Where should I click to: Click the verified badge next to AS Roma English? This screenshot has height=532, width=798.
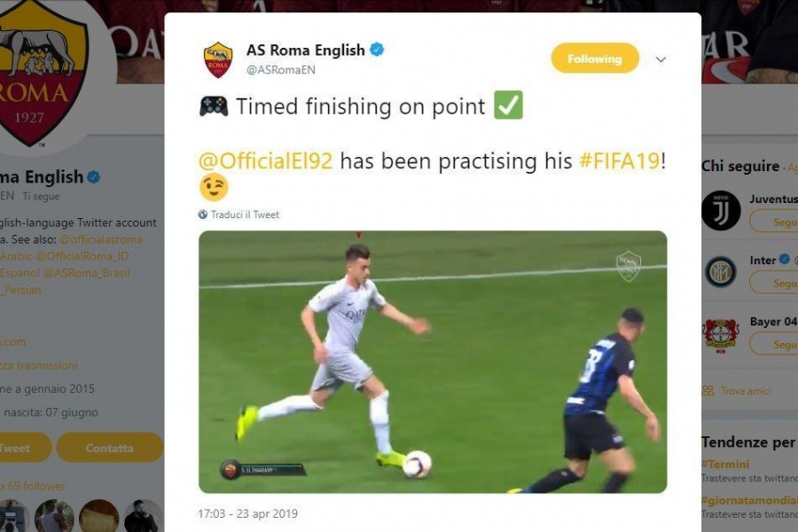click(x=377, y=50)
